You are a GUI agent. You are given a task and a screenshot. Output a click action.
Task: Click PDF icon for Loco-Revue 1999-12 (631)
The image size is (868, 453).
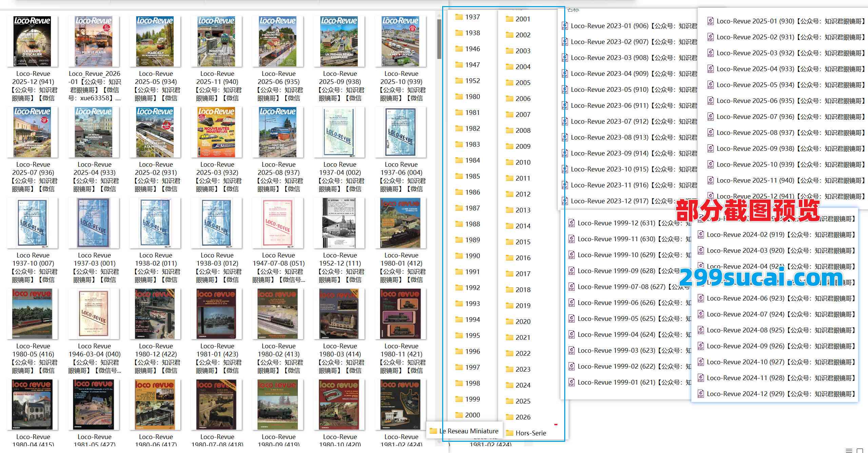(571, 223)
